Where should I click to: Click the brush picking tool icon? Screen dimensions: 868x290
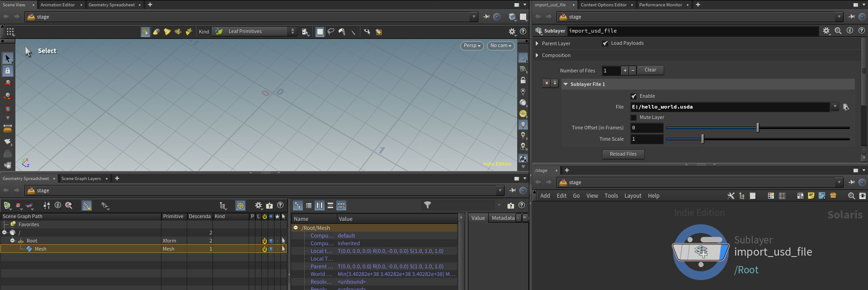(x=342, y=32)
